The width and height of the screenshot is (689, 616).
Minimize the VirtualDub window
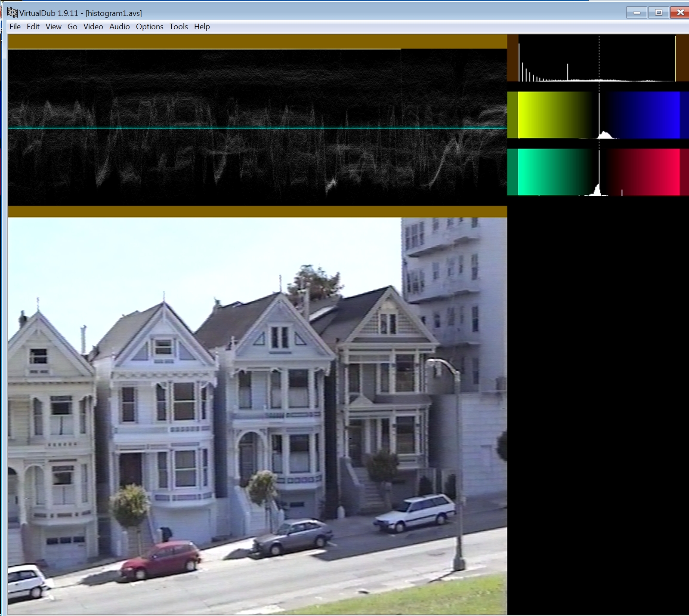tap(636, 12)
